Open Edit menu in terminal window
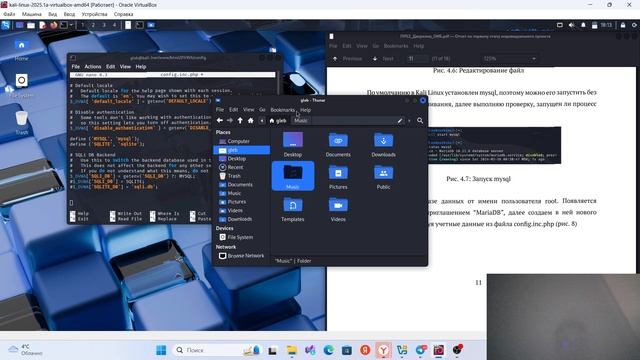Image resolution: width=640 pixels, height=360 pixels. [111, 67]
